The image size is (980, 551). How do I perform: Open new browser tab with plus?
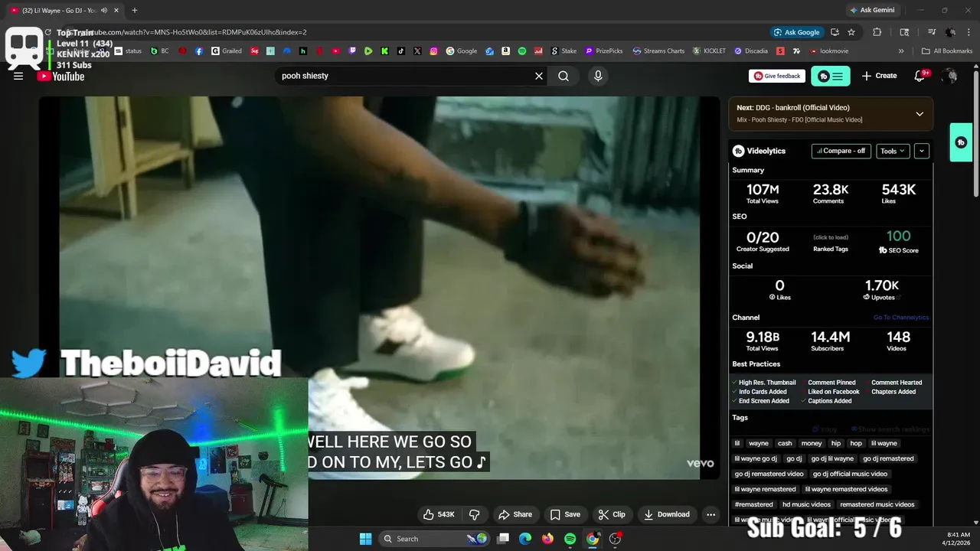click(x=135, y=10)
